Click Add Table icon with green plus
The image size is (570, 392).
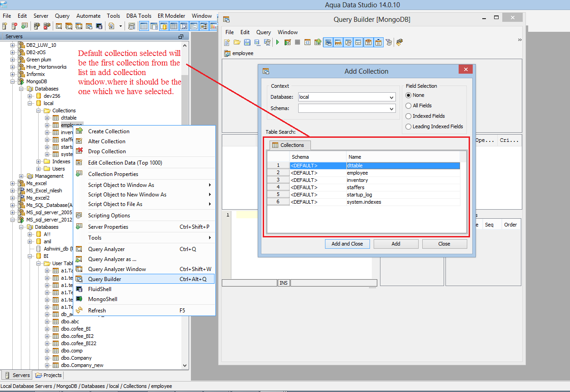pos(318,42)
